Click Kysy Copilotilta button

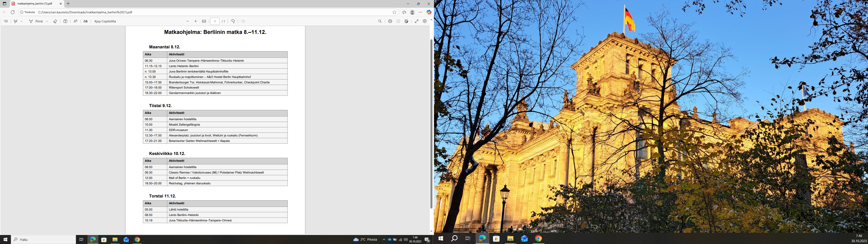pyautogui.click(x=105, y=21)
